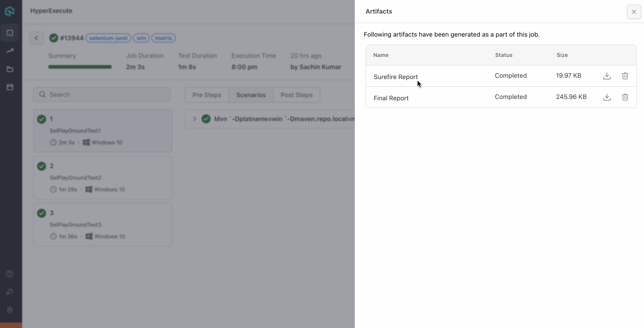Expand the Mvn command scenario row
Viewport: 644px width, 328px height.
(195, 119)
